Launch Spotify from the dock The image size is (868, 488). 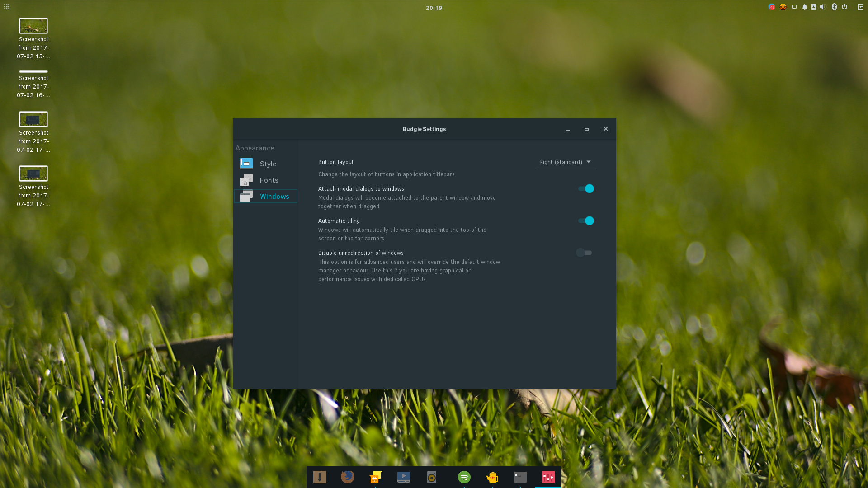pyautogui.click(x=464, y=477)
